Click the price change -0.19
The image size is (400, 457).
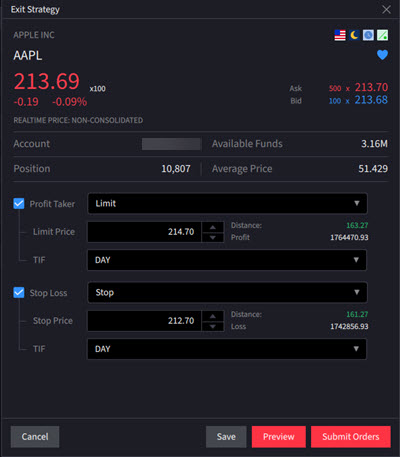coord(26,102)
